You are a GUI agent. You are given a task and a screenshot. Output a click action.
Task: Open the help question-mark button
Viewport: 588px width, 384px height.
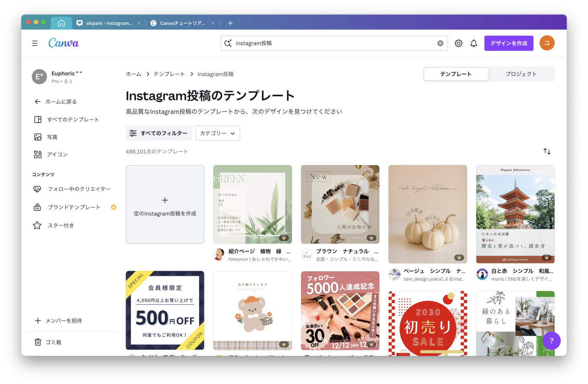551,341
